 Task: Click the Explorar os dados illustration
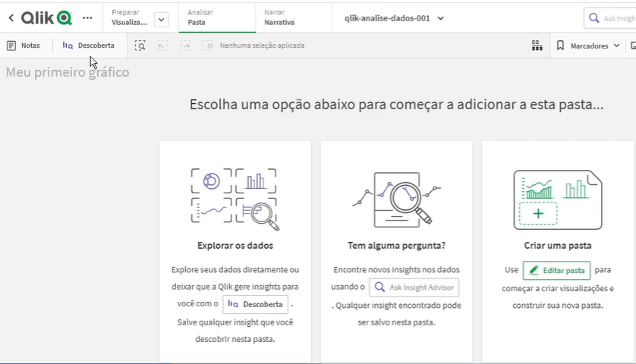(235, 199)
